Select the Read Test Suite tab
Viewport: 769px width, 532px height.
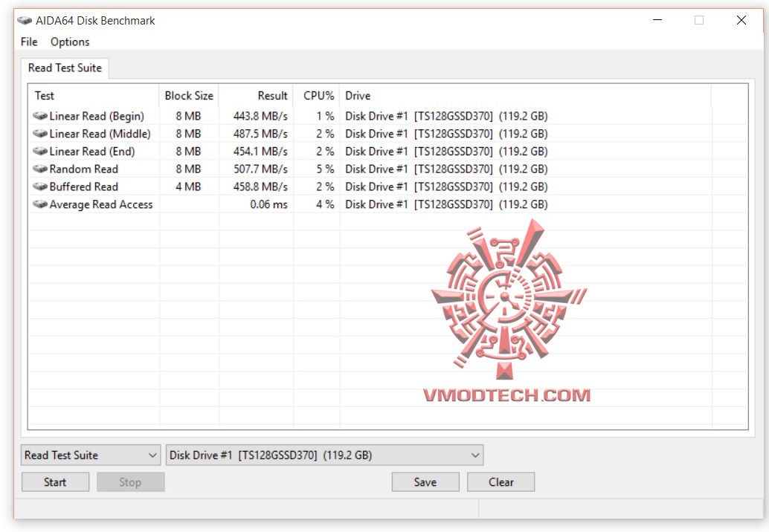coord(65,68)
